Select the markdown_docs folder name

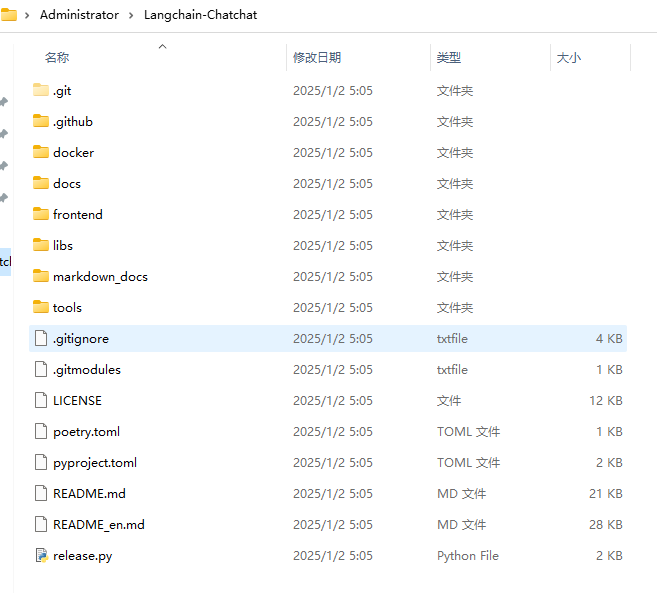(x=100, y=277)
